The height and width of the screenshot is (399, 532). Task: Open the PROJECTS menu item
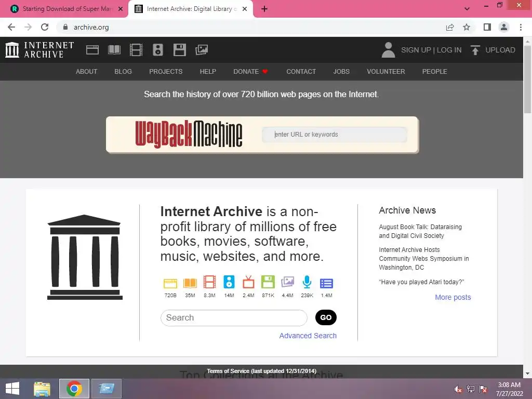166,72
